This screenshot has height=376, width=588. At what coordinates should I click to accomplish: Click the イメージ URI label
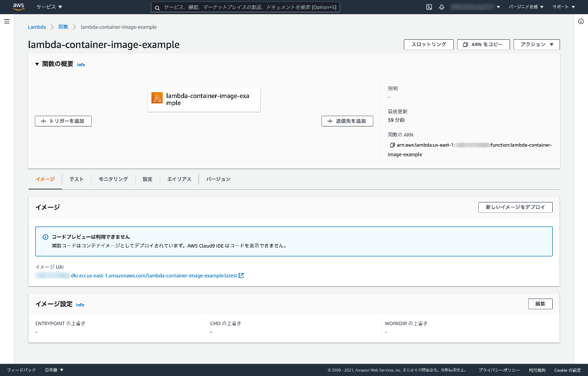pyautogui.click(x=49, y=267)
